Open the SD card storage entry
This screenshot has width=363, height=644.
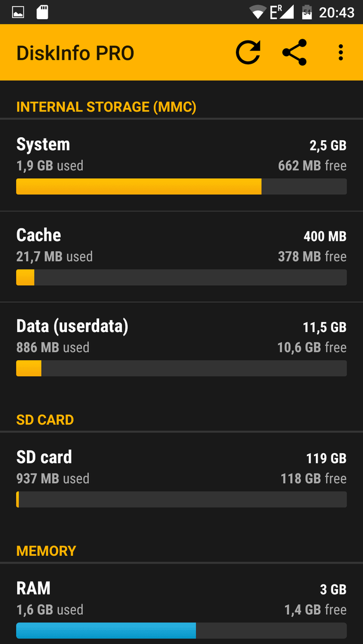point(181,479)
